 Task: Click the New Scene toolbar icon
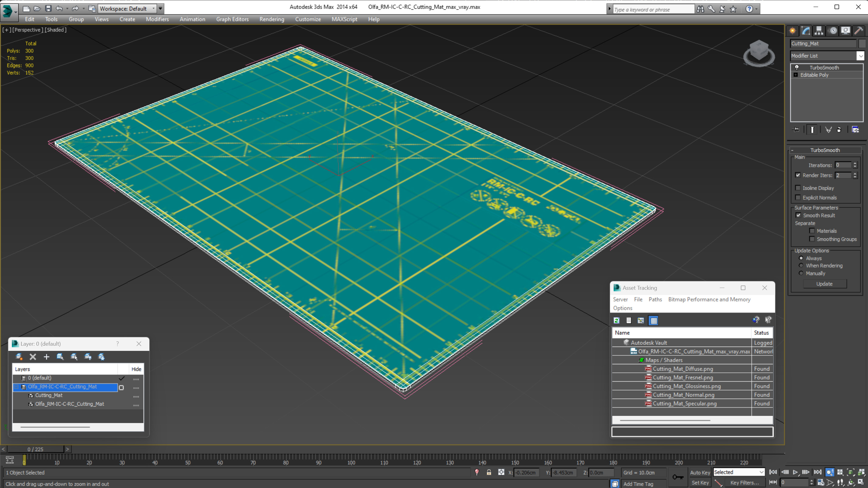point(26,9)
